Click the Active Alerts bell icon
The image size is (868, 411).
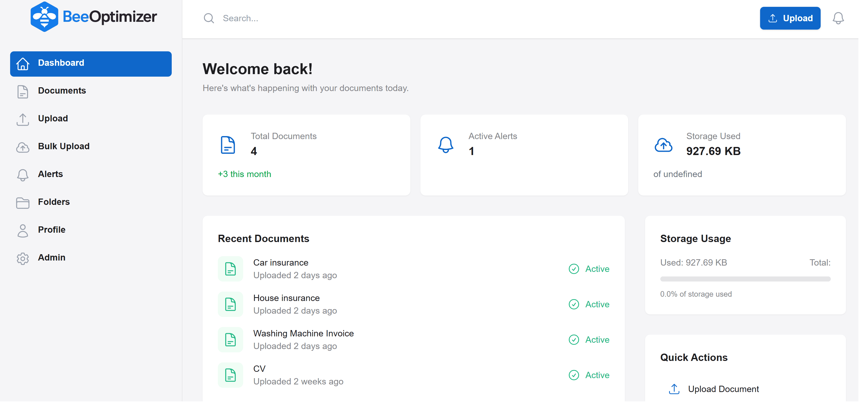[446, 145]
